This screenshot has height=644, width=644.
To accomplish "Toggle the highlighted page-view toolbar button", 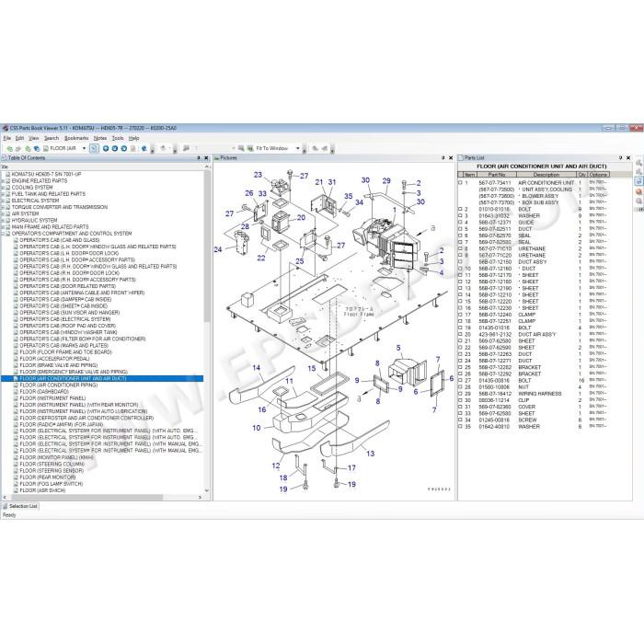I will coord(94,148).
